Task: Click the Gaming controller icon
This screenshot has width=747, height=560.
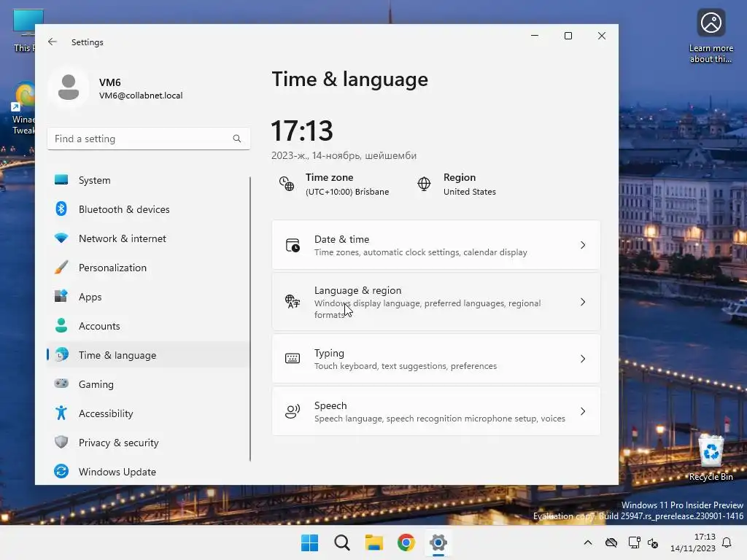Action: pos(61,384)
